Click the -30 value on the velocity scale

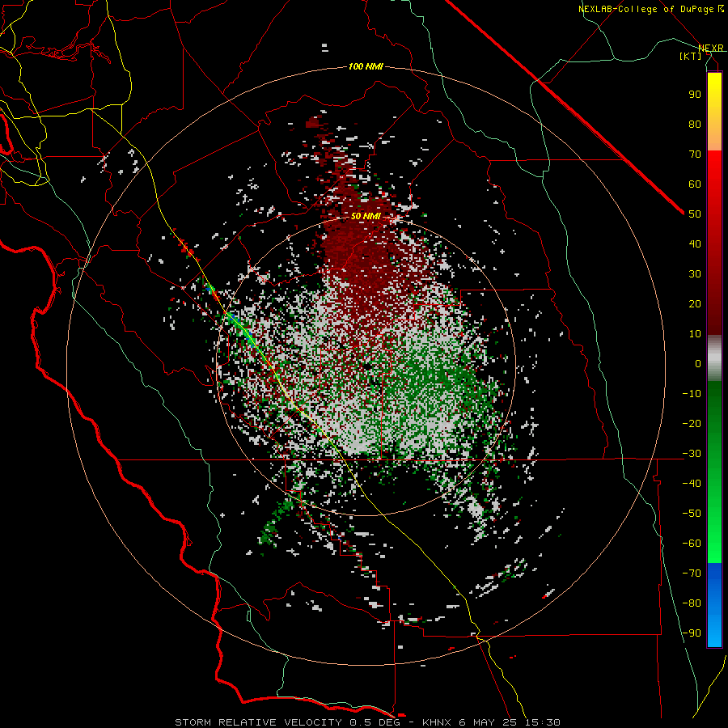coord(692,454)
